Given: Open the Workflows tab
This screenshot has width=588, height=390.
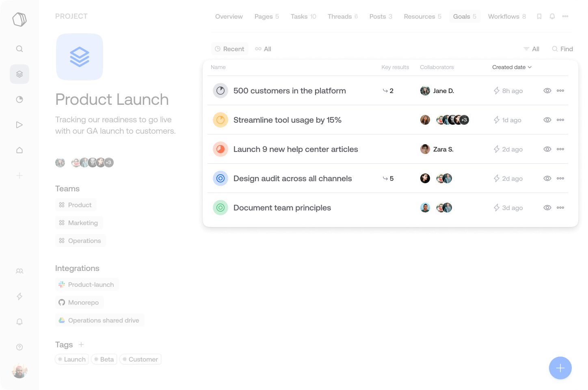Looking at the screenshot, I should [x=507, y=16].
